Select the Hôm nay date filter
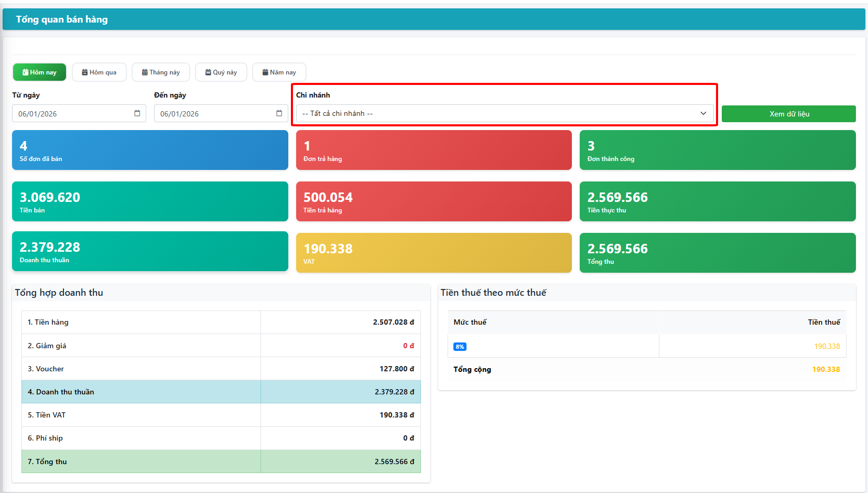Image resolution: width=868 pixels, height=493 pixels. pyautogui.click(x=39, y=72)
